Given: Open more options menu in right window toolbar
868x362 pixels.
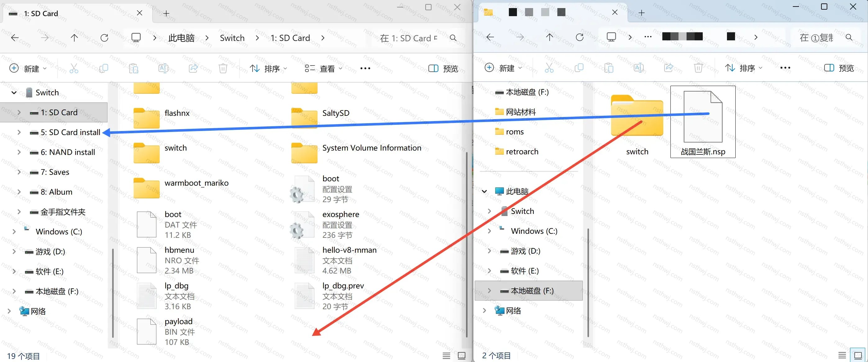Looking at the screenshot, I should click(785, 68).
